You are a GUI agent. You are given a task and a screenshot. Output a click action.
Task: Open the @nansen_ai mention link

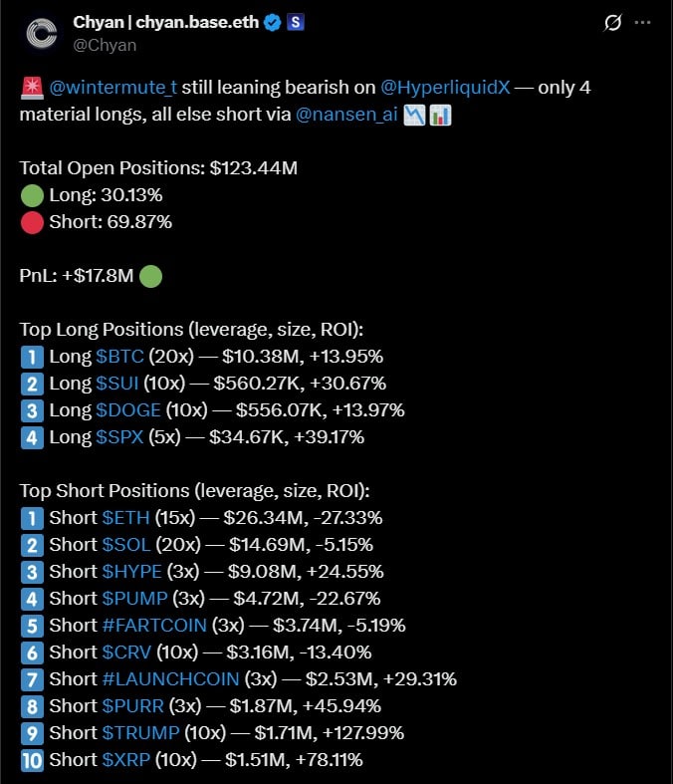click(348, 115)
